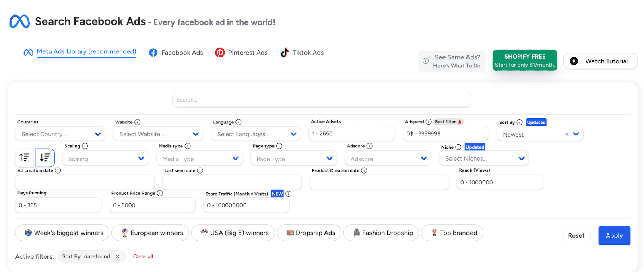The height and width of the screenshot is (272, 644).
Task: Click the Last seen date field
Action: 232,182
